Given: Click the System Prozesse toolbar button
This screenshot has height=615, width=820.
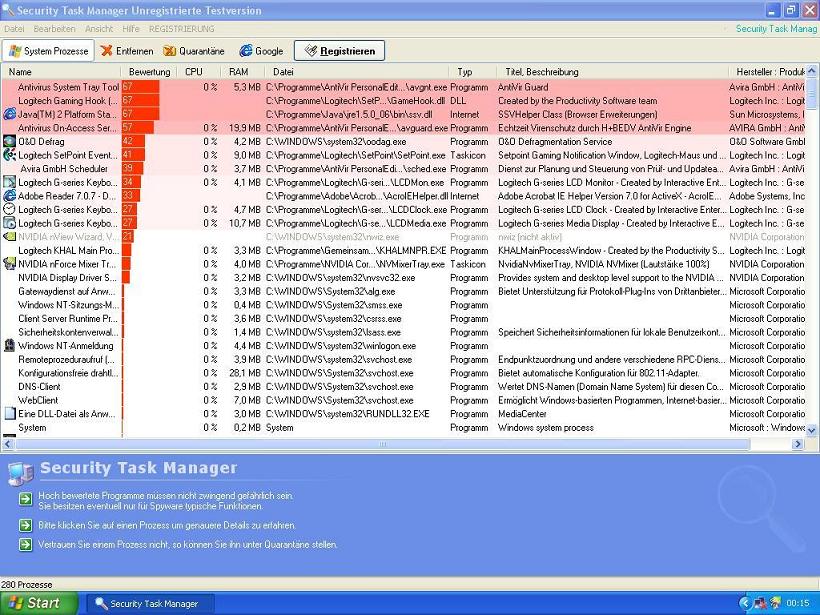Looking at the screenshot, I should pyautogui.click(x=48, y=51).
